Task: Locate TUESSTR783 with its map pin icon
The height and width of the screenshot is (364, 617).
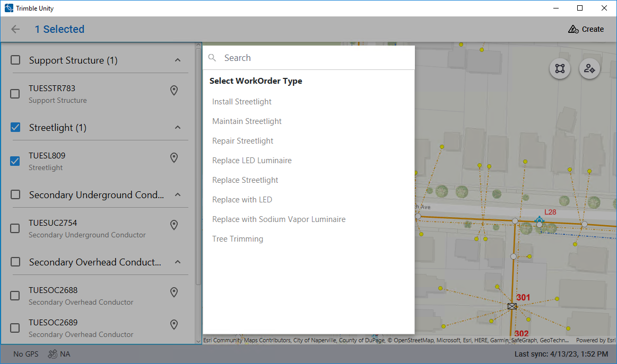Action: pyautogui.click(x=173, y=91)
